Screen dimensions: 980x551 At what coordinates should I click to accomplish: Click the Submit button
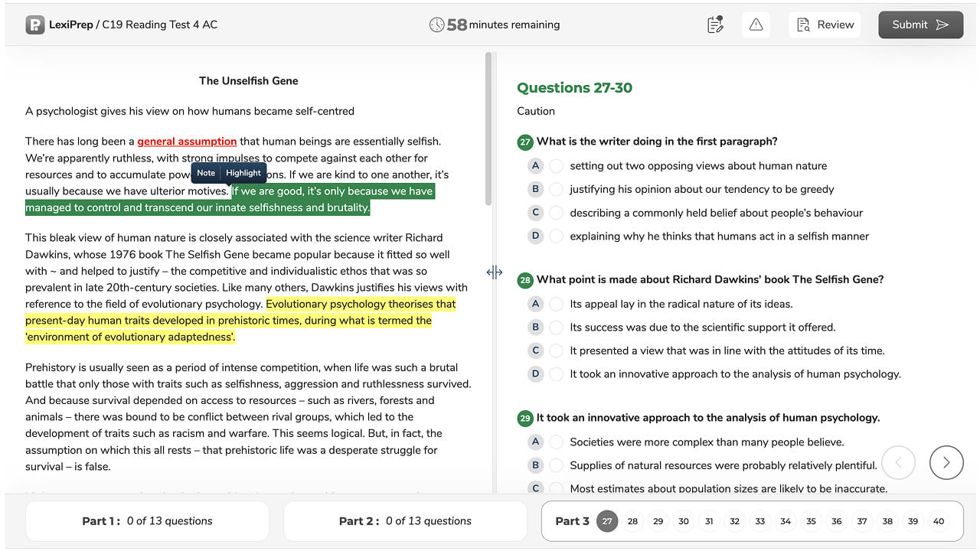[920, 24]
